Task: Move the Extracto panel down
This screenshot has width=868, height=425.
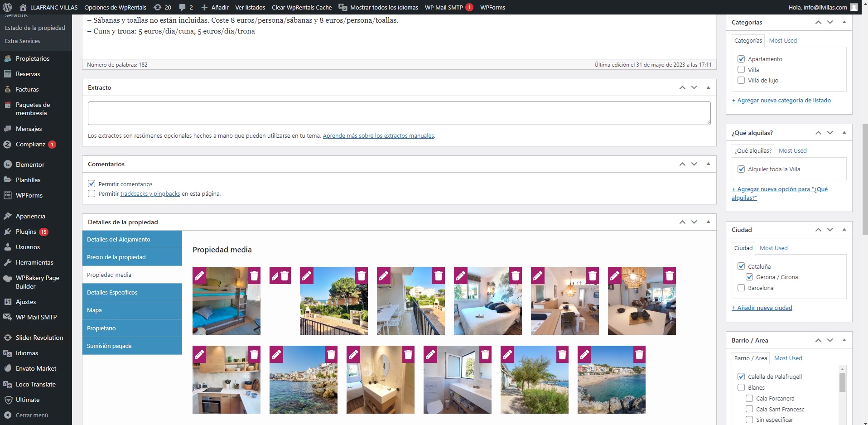Action: [x=694, y=87]
